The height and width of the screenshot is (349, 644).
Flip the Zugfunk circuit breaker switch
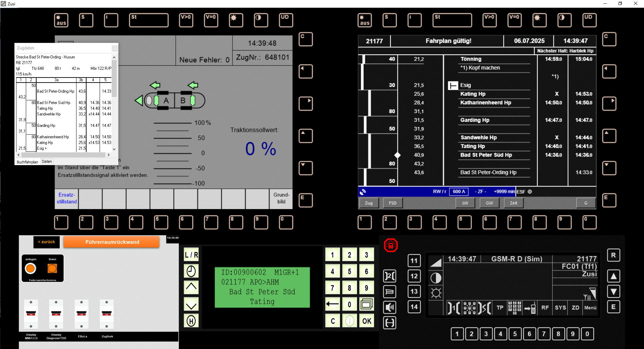(x=107, y=313)
